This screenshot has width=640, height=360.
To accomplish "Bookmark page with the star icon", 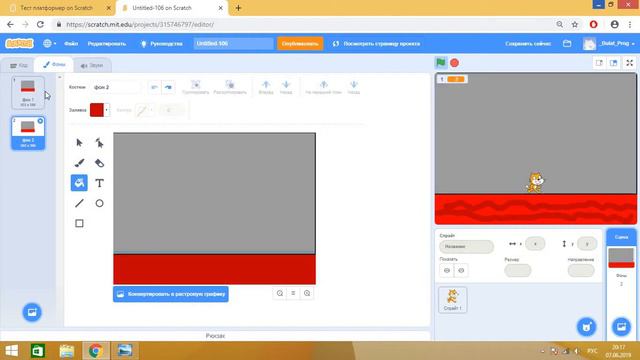I will point(575,24).
